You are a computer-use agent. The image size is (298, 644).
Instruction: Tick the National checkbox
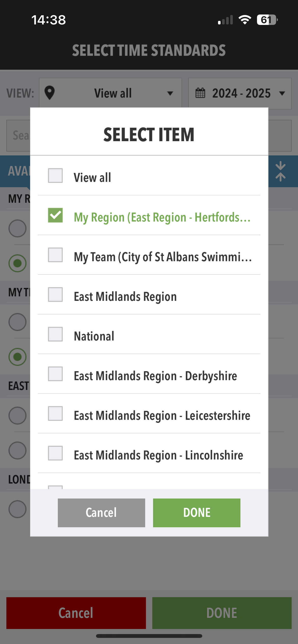pyautogui.click(x=55, y=334)
